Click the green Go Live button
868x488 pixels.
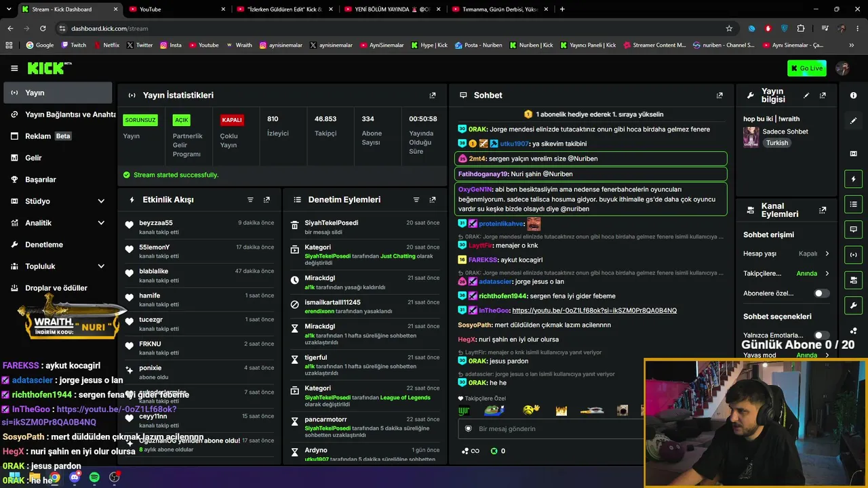(807, 68)
